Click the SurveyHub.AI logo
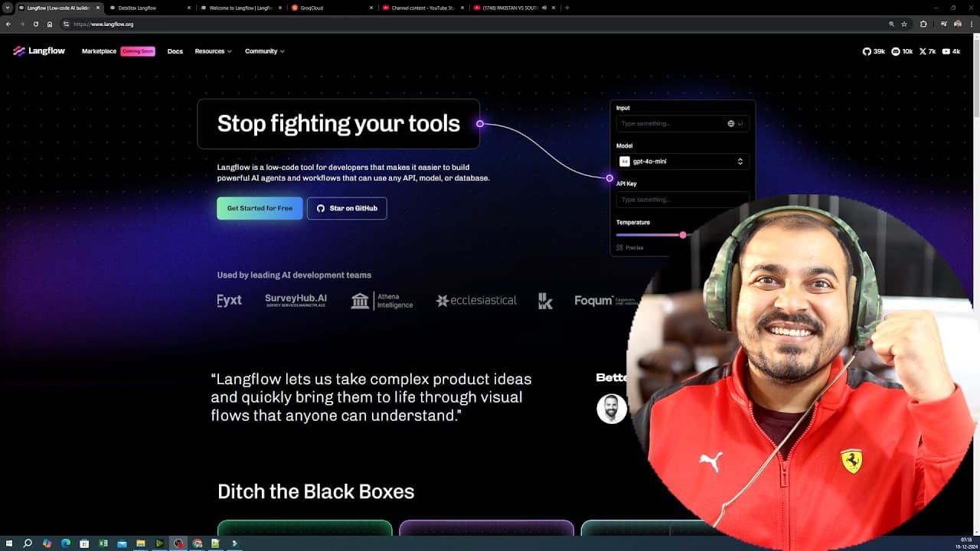 coord(296,300)
